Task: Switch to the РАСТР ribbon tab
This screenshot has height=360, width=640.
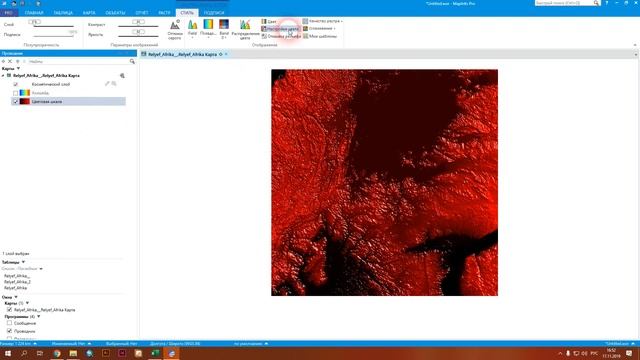Action: click(x=164, y=13)
